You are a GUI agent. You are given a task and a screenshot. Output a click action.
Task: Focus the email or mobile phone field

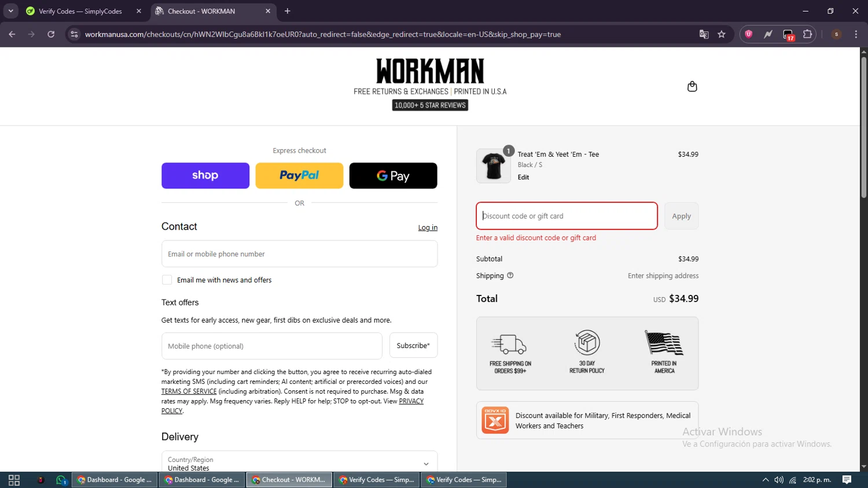click(299, 254)
